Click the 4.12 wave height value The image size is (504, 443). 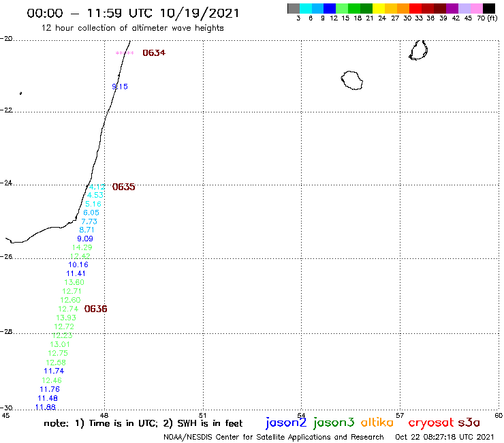[x=97, y=187]
